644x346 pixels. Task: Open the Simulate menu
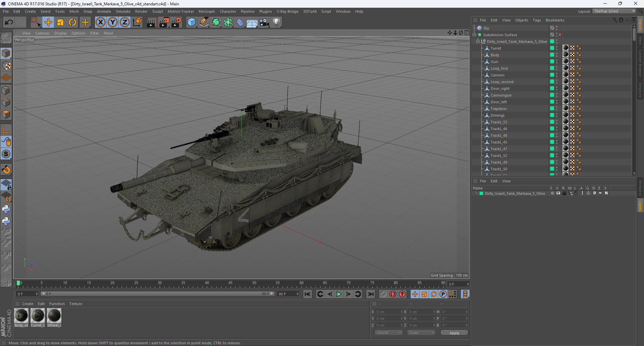[x=123, y=11]
